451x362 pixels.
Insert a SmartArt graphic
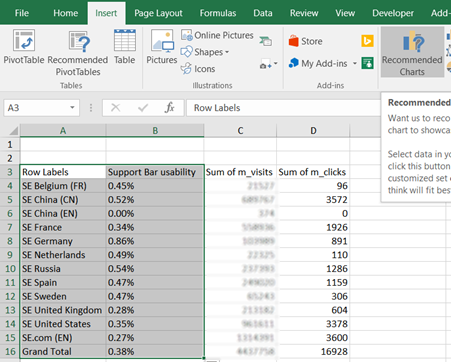pyautogui.click(x=266, y=41)
